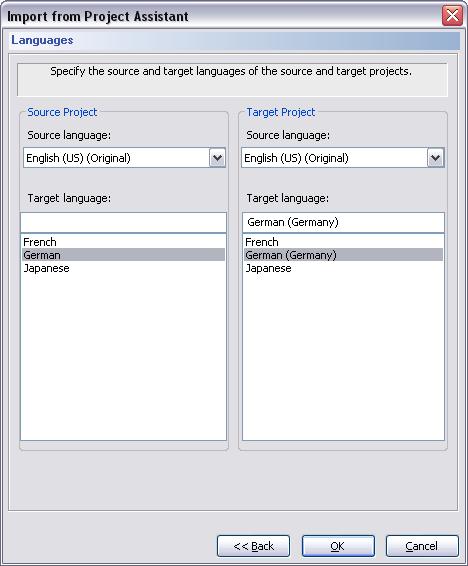The image size is (468, 566).
Task: Click the Target Project German (Germany) text field
Action: tap(343, 222)
